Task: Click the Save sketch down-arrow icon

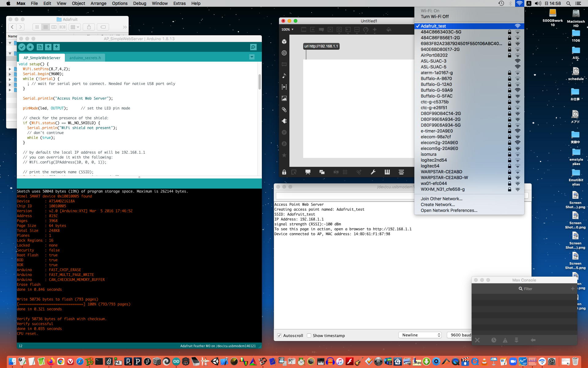Action: point(56,47)
